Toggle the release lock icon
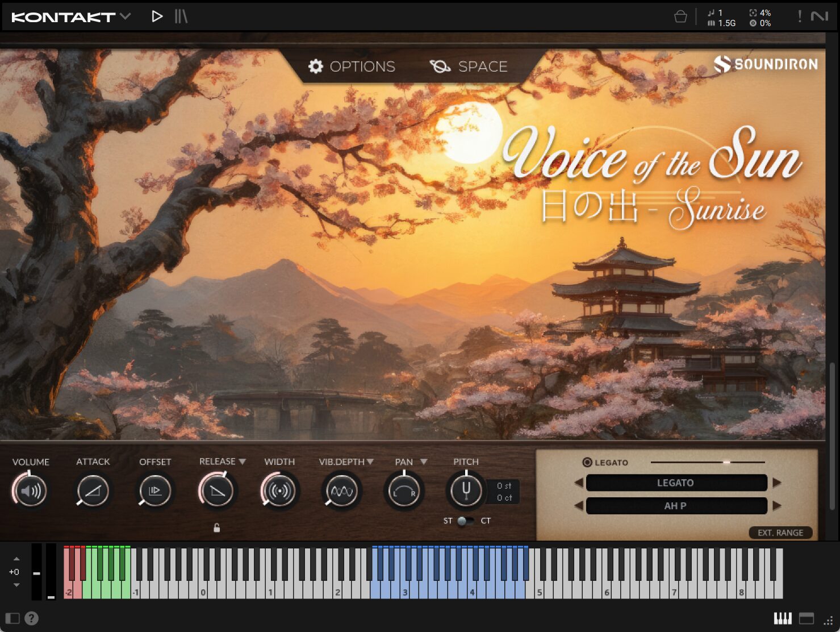This screenshot has width=840, height=632. [x=216, y=528]
